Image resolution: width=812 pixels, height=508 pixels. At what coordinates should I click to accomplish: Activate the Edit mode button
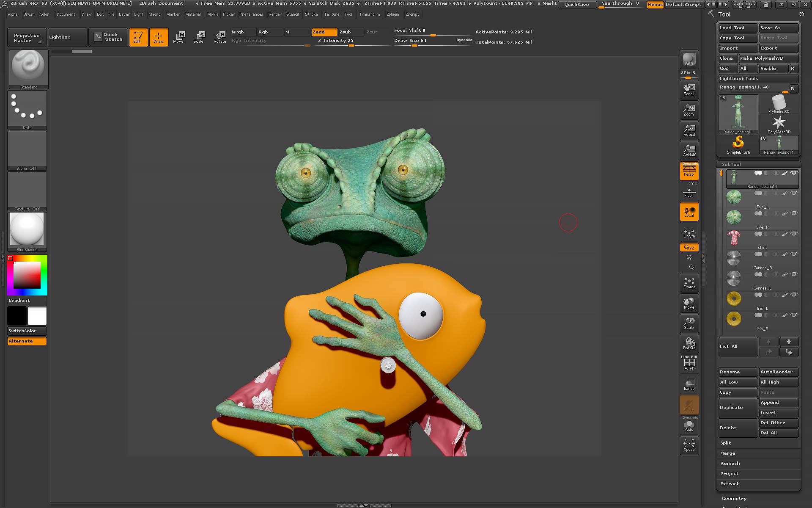pos(138,37)
